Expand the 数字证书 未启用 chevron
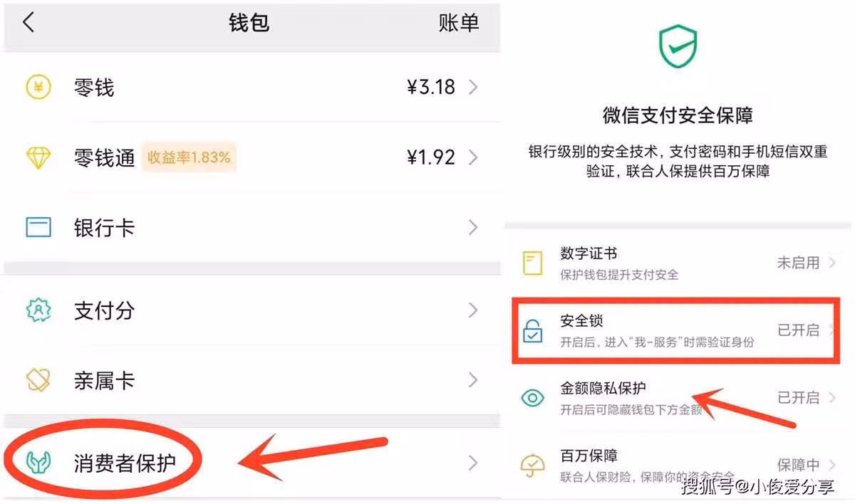This screenshot has height=504, width=855. (x=832, y=263)
